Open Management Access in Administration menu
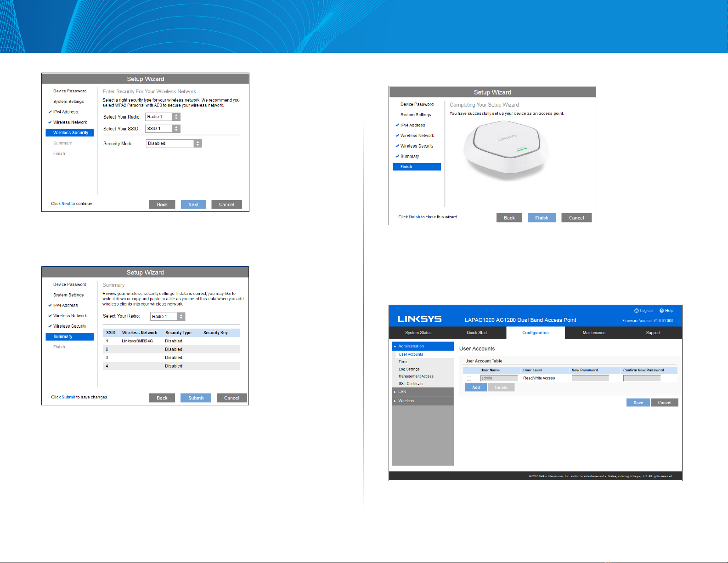This screenshot has width=728, height=563. [416, 376]
